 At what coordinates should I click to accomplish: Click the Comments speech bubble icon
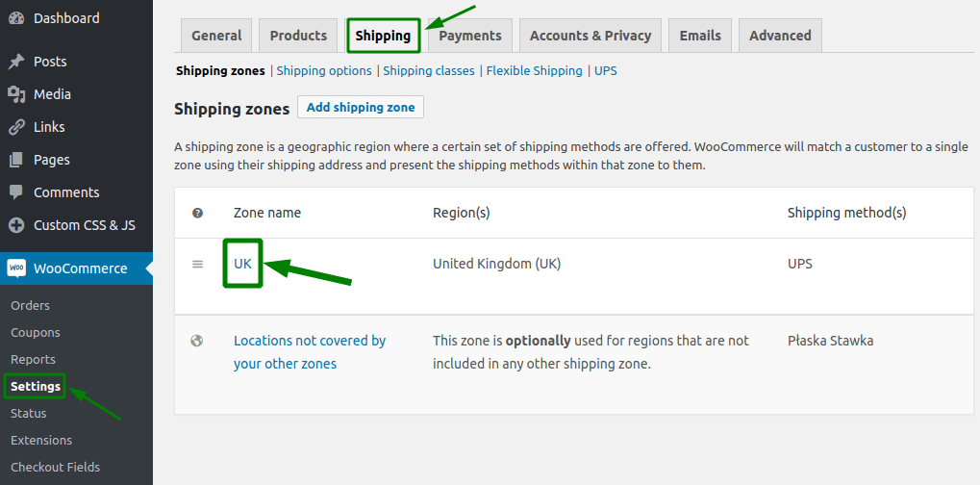point(16,192)
